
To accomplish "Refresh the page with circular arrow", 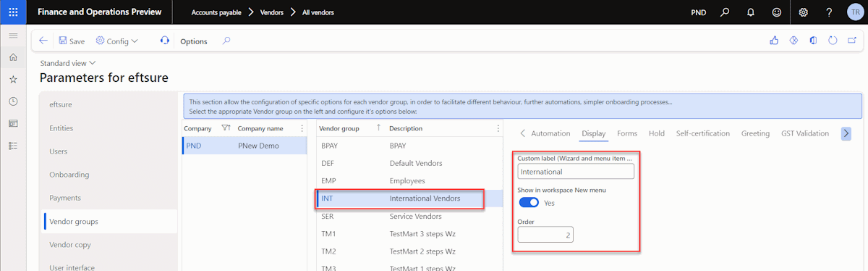I will point(833,41).
